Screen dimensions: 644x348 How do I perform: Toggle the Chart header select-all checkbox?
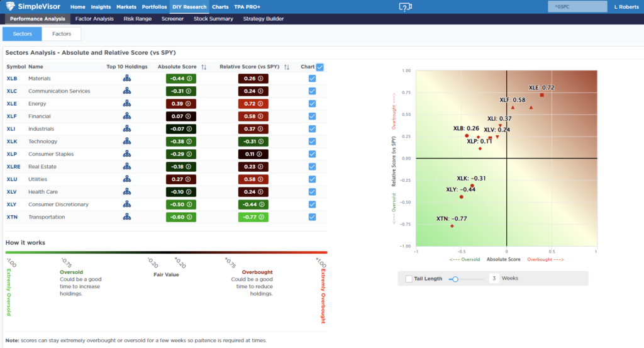[x=320, y=67]
